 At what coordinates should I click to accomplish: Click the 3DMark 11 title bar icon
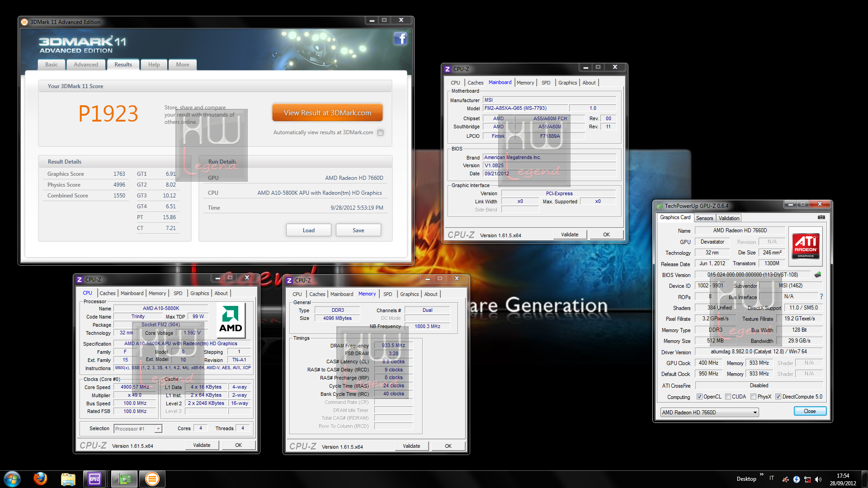24,22
